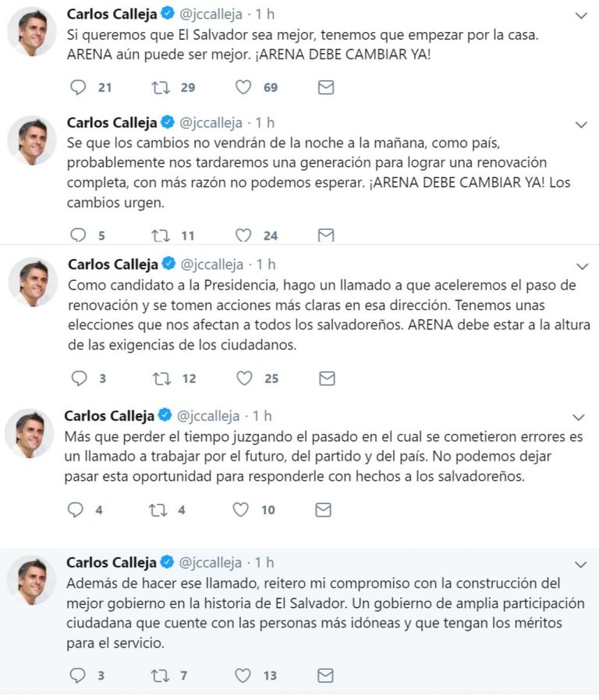
Task: Share the 'Como candidato' tweet by message envelope
Action: coord(327,378)
